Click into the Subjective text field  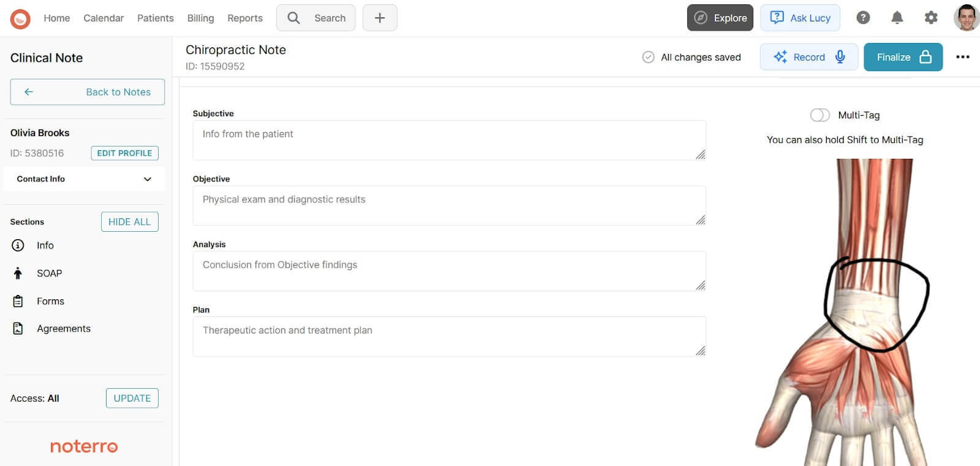(x=450, y=140)
